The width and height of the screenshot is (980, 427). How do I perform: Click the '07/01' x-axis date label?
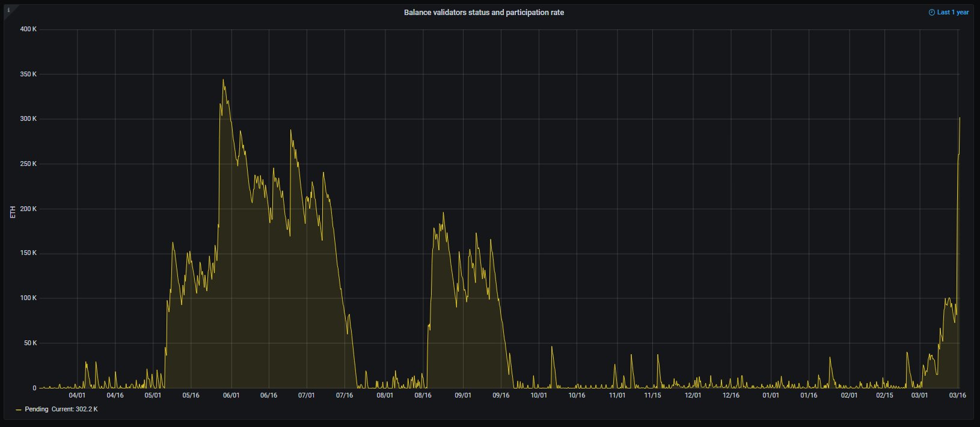coord(307,396)
